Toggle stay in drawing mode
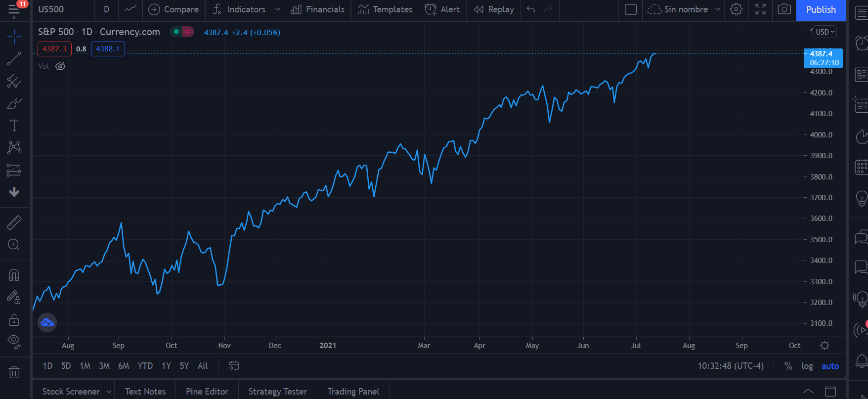Viewport: 868px width, 399px height. pos(14,297)
